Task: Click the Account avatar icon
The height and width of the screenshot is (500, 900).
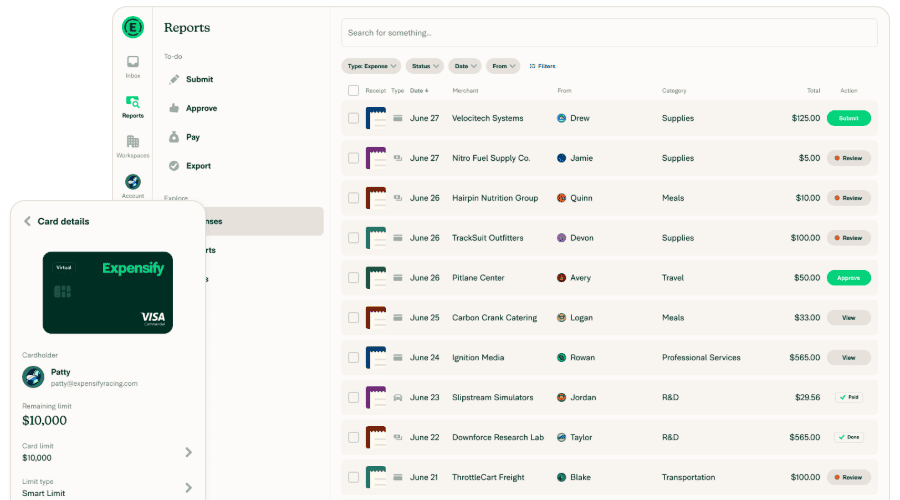Action: tap(133, 182)
